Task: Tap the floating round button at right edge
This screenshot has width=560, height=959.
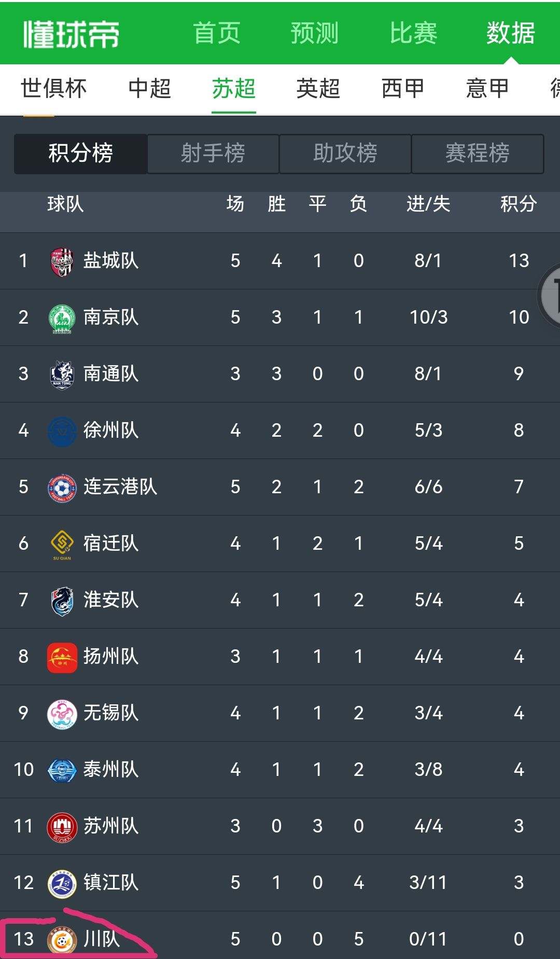Action: (549, 295)
